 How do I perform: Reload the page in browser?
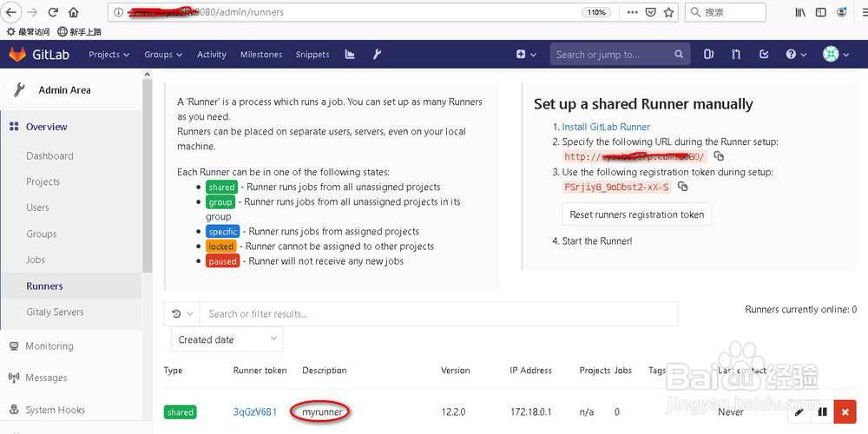click(x=53, y=11)
